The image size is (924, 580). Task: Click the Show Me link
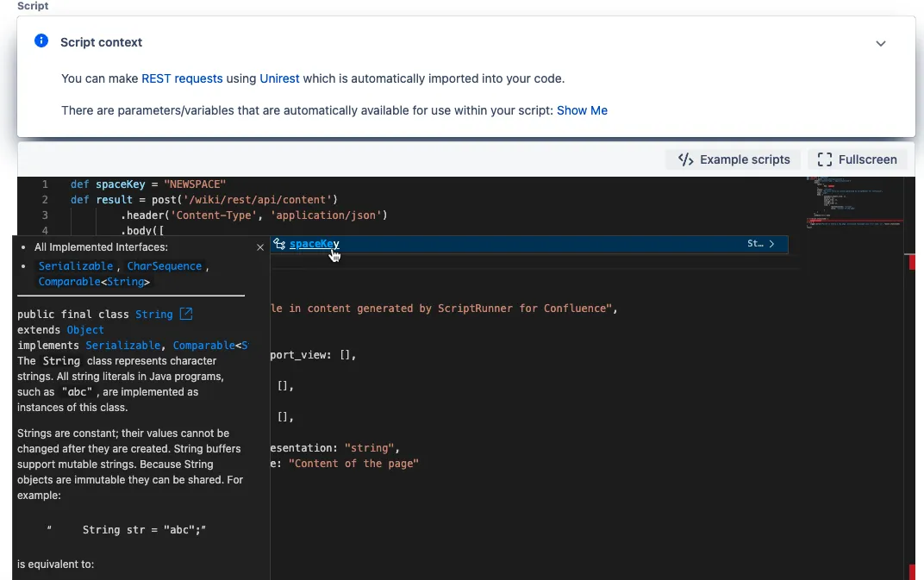pyautogui.click(x=582, y=110)
